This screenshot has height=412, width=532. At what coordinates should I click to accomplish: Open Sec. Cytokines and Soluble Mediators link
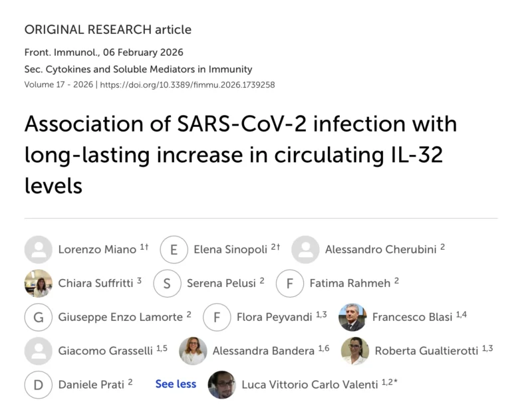coord(138,69)
